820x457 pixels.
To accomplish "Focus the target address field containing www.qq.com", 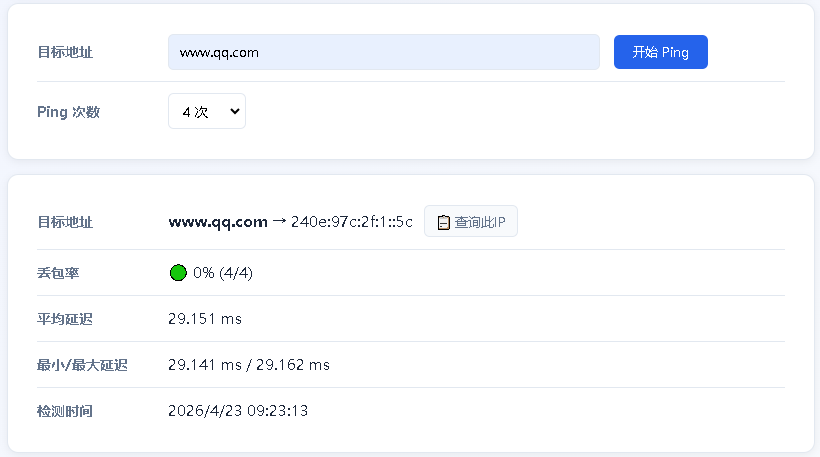I will (383, 52).
